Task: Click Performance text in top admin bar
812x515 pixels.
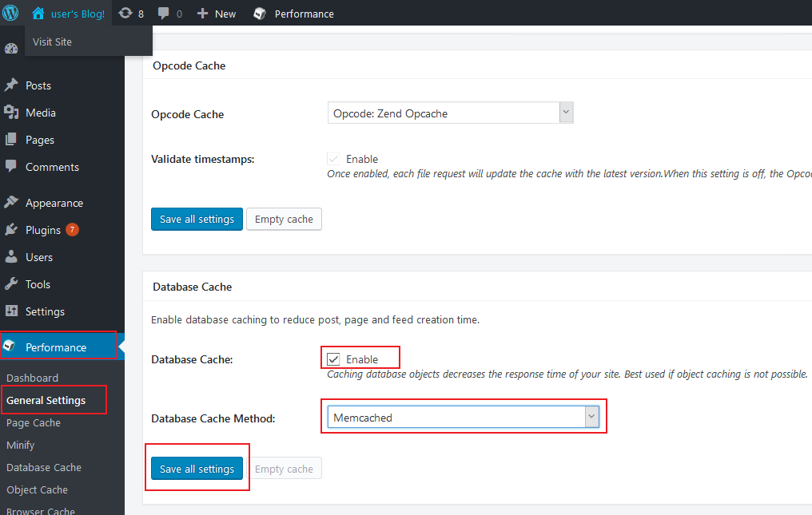Action: coord(304,14)
